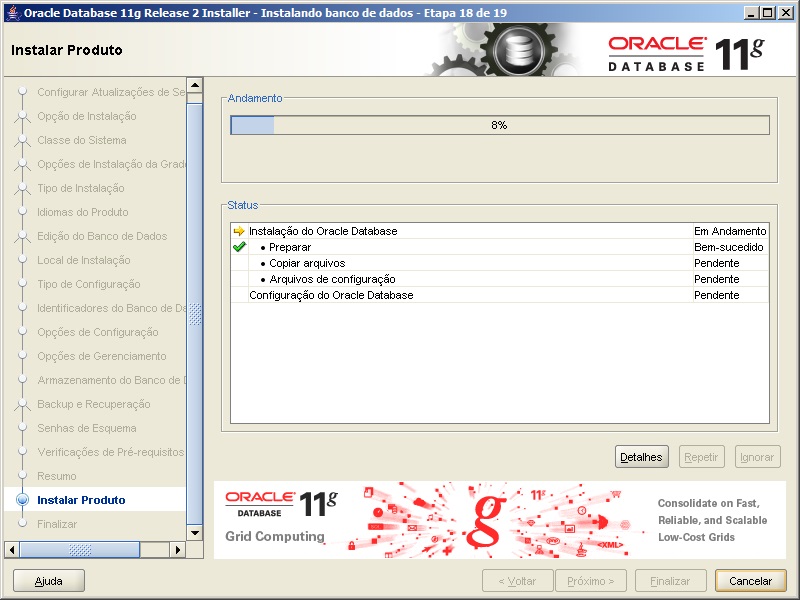
Task: Select the Opções de Instalação da Grade step
Action: click(112, 164)
